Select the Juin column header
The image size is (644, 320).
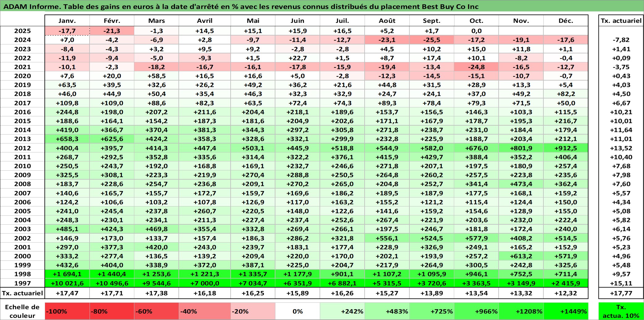click(298, 21)
